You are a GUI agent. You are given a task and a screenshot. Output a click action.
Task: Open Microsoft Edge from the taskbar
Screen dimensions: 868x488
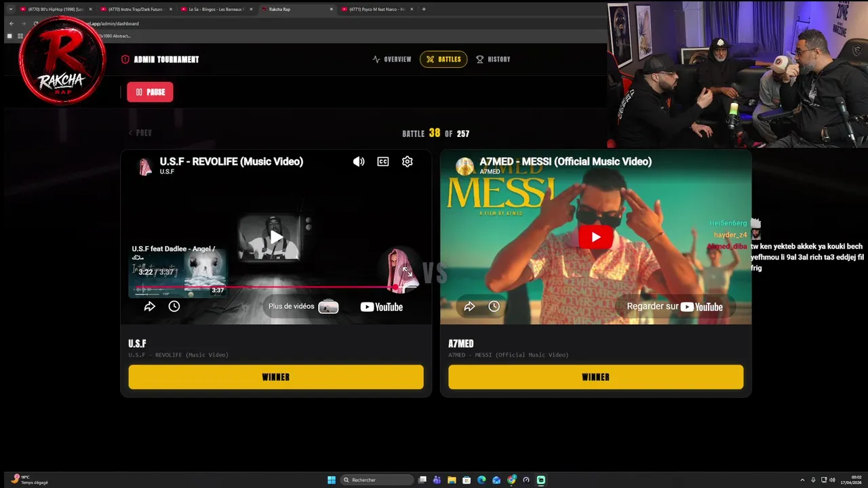[x=481, y=480]
